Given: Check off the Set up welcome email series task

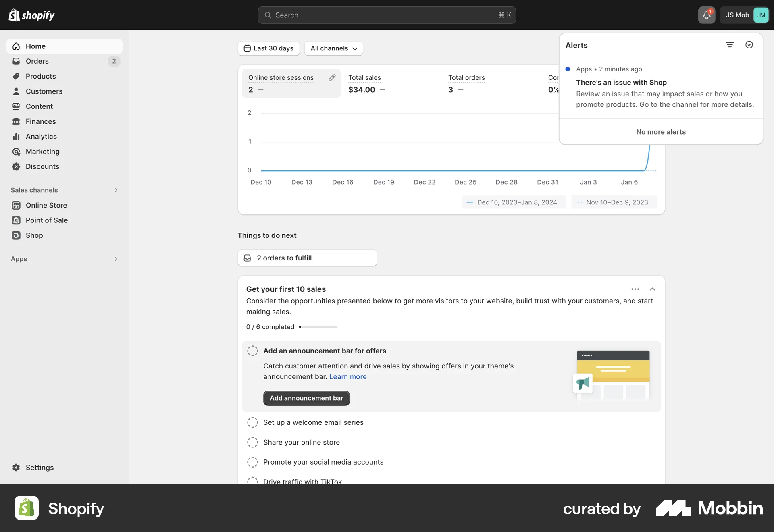Looking at the screenshot, I should pyautogui.click(x=253, y=422).
